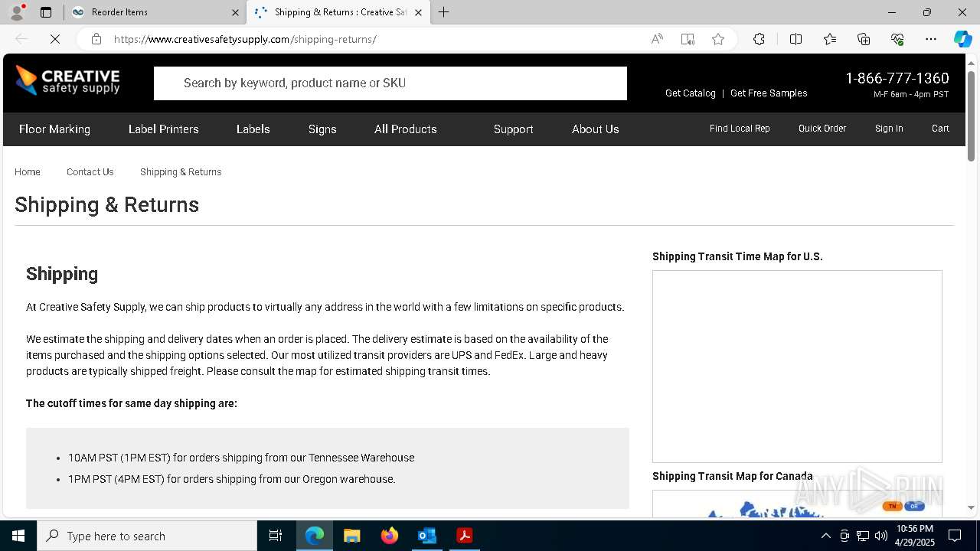The image size is (980, 551).
Task: Open Browser essentials heart icon
Action: click(897, 39)
